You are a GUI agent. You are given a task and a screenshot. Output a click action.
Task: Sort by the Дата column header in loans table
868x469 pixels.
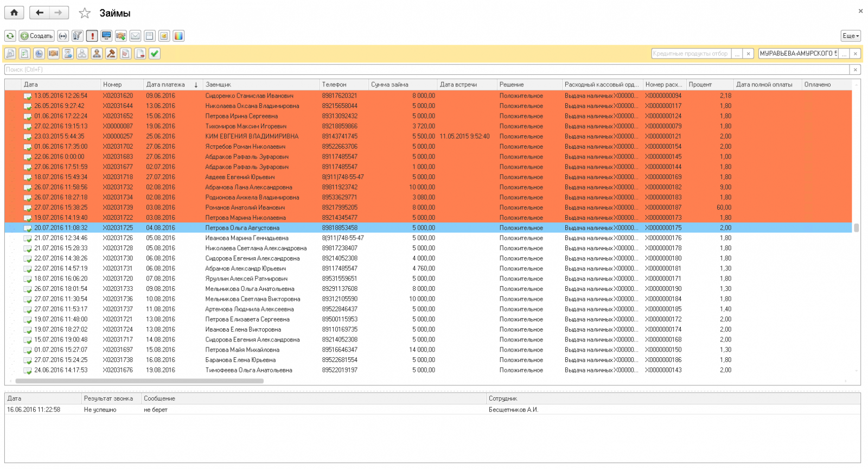tap(61, 85)
